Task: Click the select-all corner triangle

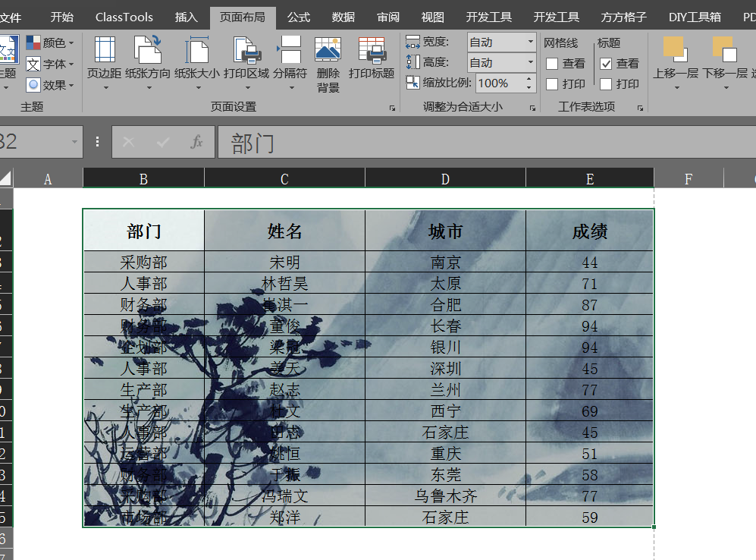Action: tap(6, 178)
